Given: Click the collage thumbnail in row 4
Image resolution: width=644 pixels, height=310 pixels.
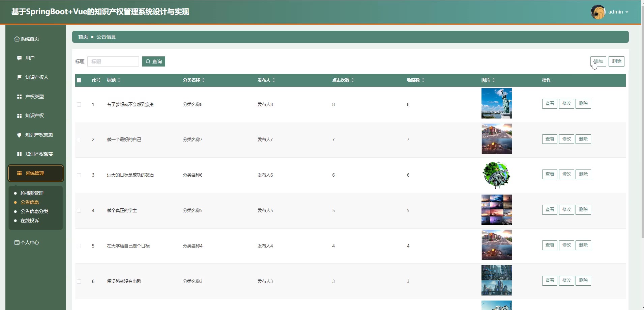Looking at the screenshot, I should (x=497, y=210).
